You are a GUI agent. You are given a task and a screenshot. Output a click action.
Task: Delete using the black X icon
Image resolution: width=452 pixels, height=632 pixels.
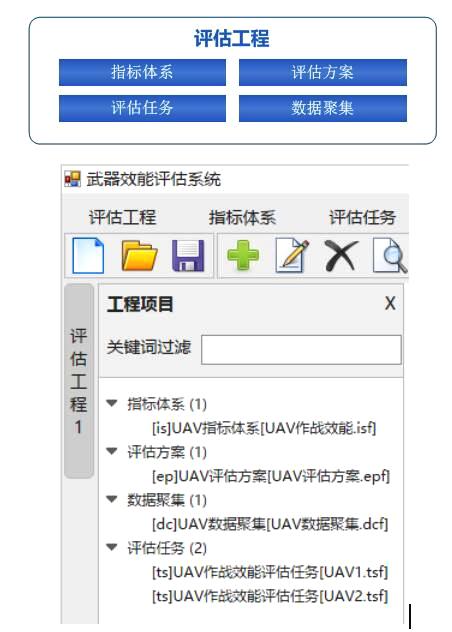pyautogui.click(x=341, y=255)
